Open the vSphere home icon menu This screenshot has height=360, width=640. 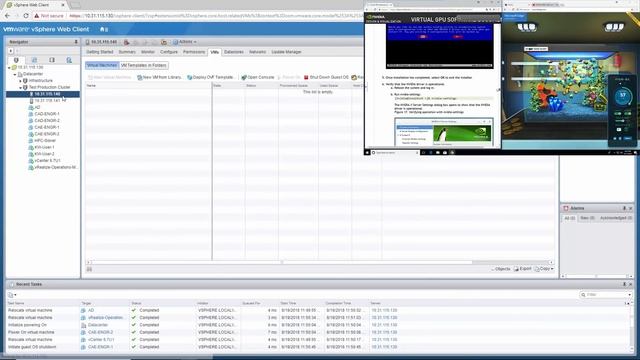(x=102, y=29)
